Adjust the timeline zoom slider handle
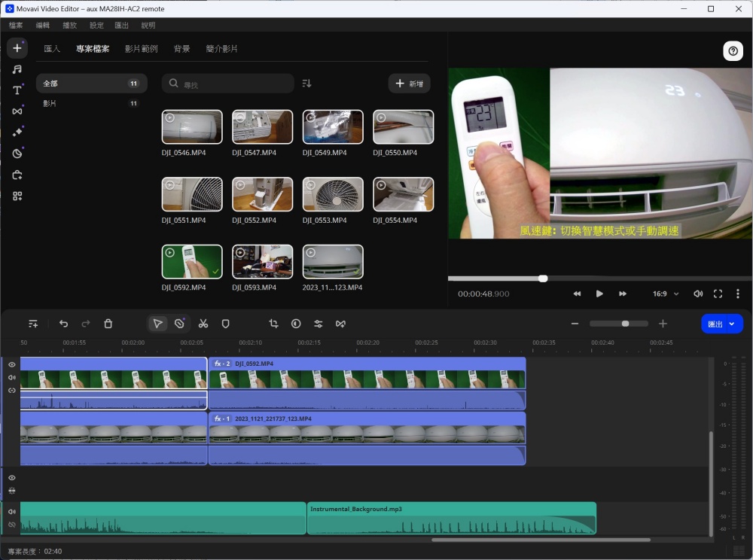This screenshot has height=560, width=753. coord(625,324)
